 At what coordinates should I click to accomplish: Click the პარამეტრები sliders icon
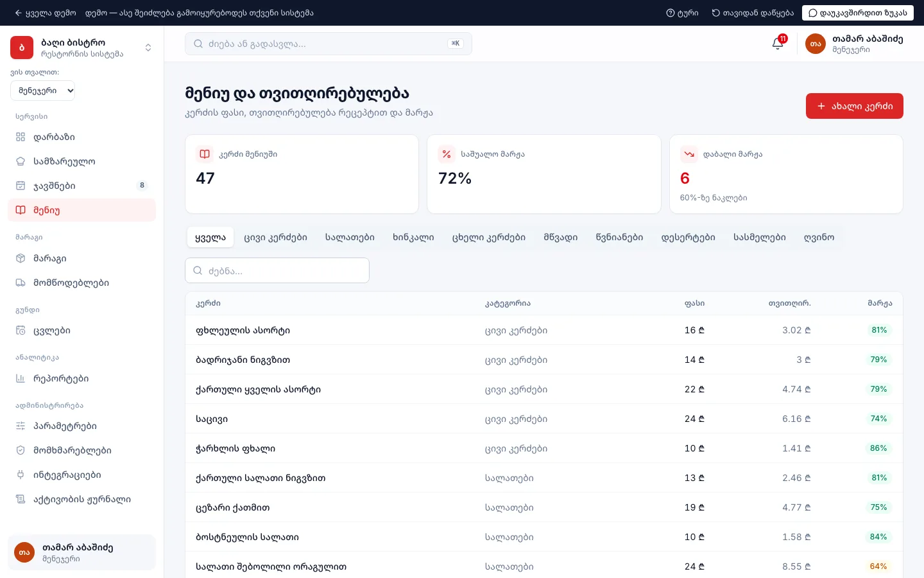21,426
